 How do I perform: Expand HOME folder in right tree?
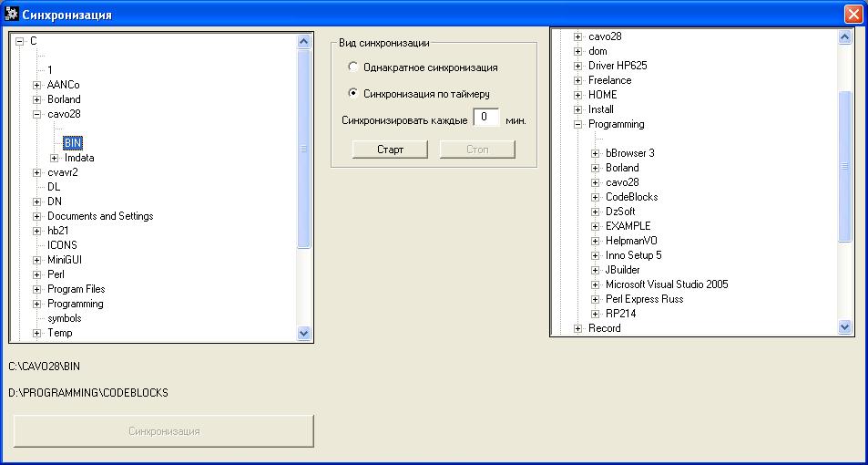[578, 95]
